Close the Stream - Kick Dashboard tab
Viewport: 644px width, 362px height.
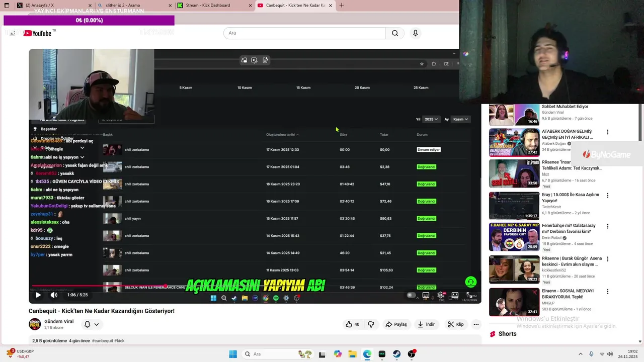pos(251,6)
